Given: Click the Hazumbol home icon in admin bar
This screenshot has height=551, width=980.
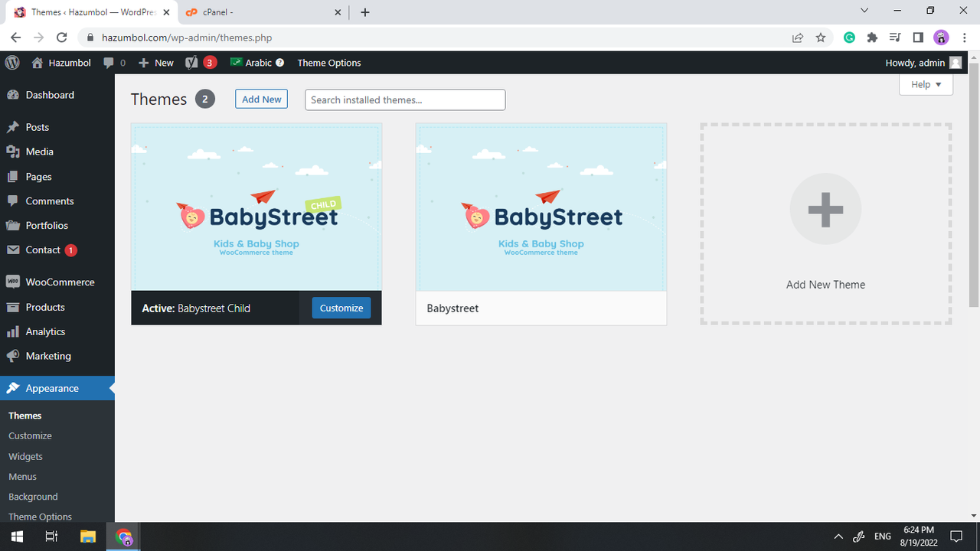Looking at the screenshot, I should click(38, 63).
